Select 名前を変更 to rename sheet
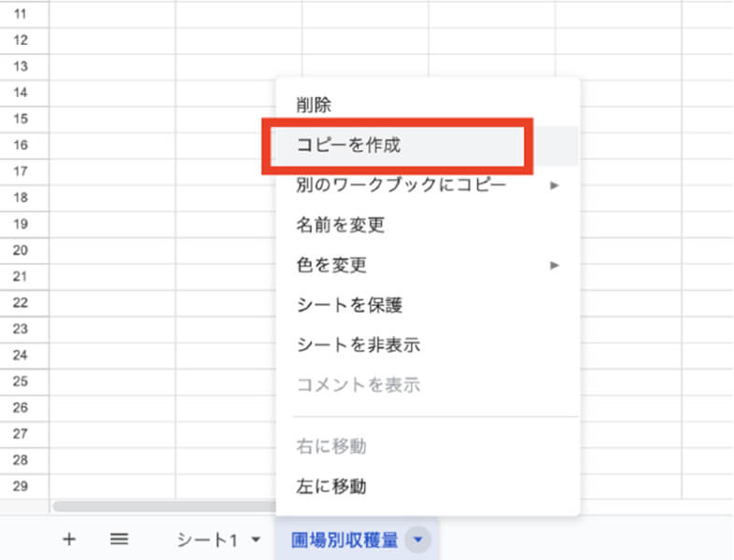 (x=340, y=225)
